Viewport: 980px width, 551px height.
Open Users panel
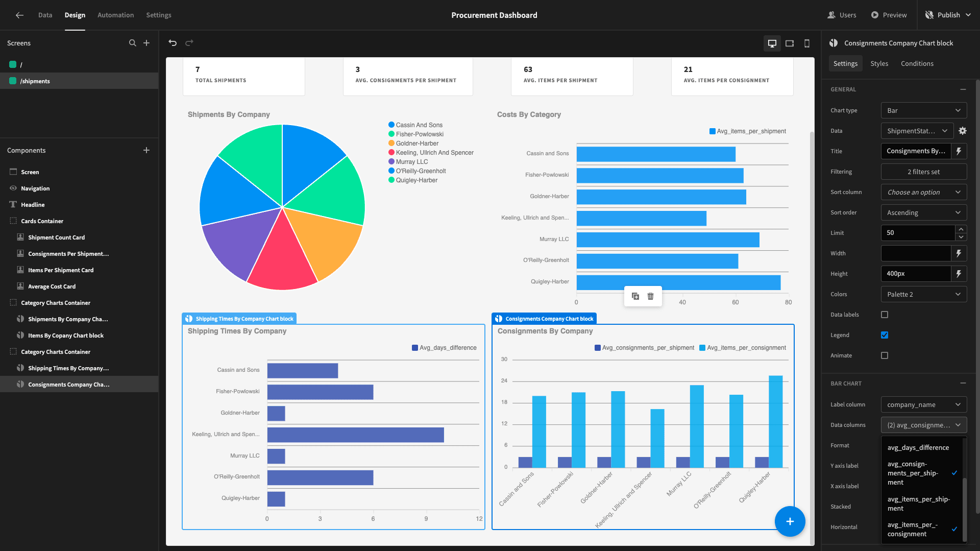click(842, 15)
